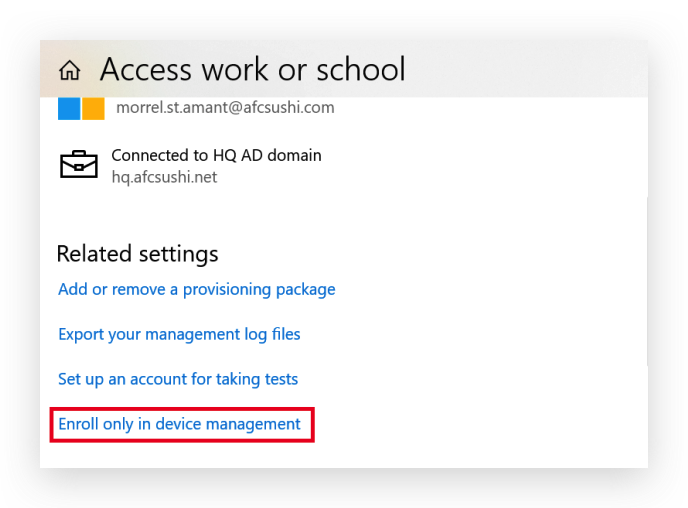Click the briefcase icon for HQ AD domain
Image resolution: width=688 pixels, height=508 pixels.
click(79, 165)
